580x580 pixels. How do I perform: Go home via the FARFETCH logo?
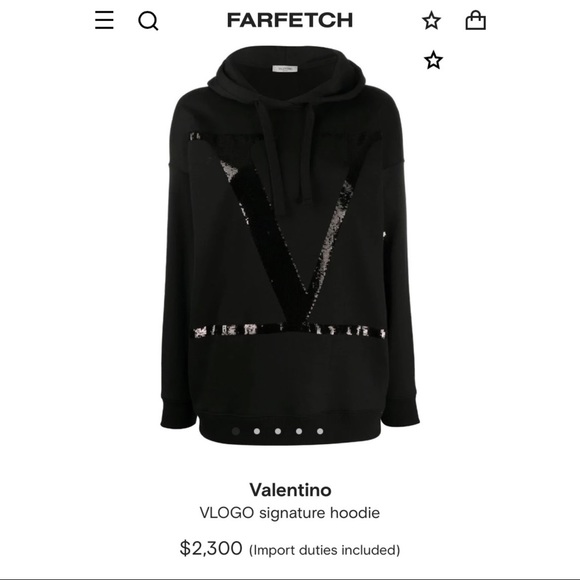click(x=290, y=20)
